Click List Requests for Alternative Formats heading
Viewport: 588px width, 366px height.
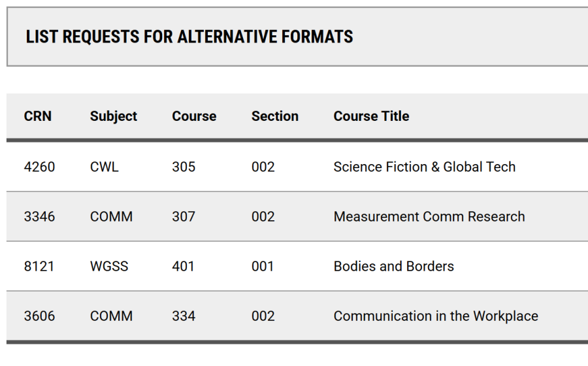pos(189,37)
